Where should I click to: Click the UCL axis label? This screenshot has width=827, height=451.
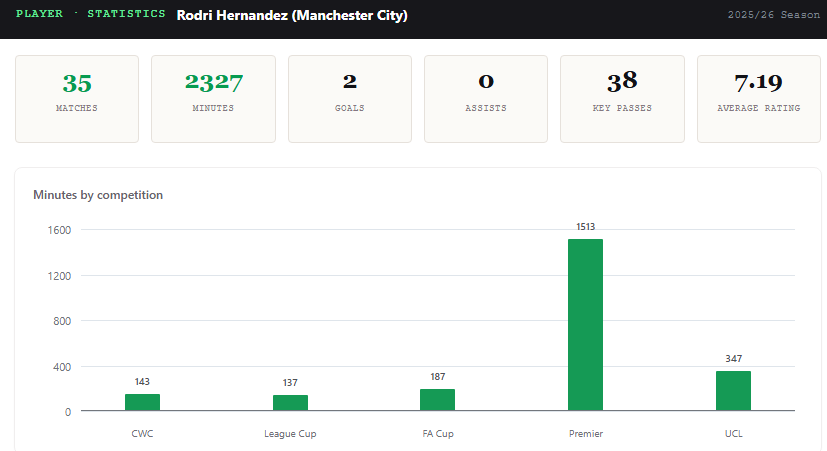pos(734,434)
